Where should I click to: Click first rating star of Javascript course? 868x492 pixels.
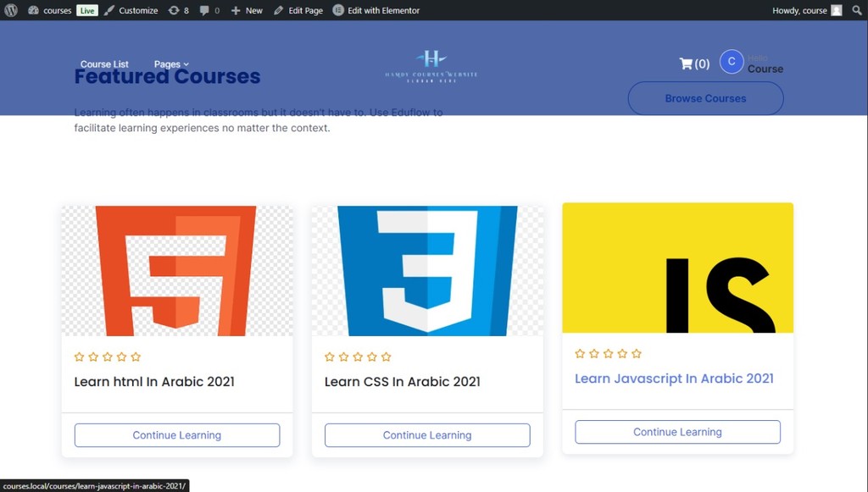click(x=580, y=353)
